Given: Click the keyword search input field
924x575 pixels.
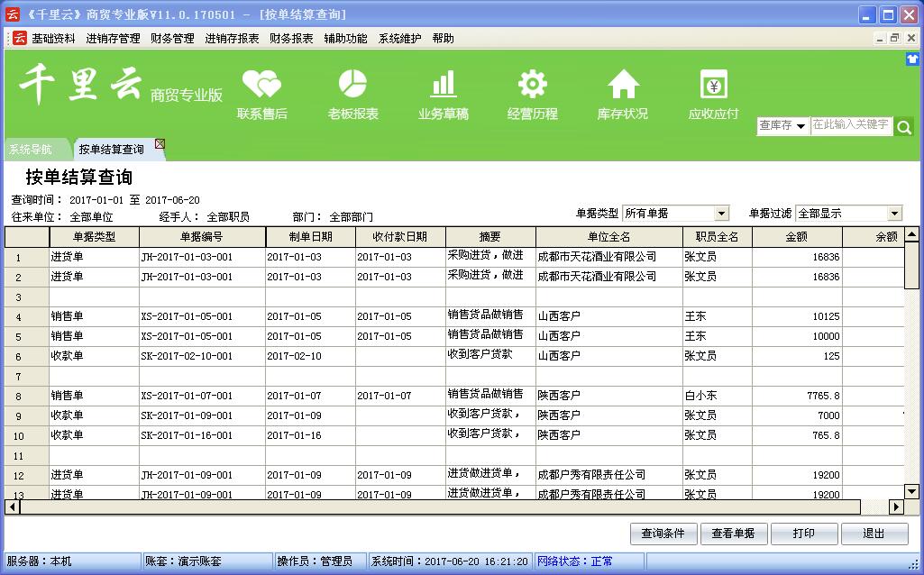Looking at the screenshot, I should click(x=850, y=125).
